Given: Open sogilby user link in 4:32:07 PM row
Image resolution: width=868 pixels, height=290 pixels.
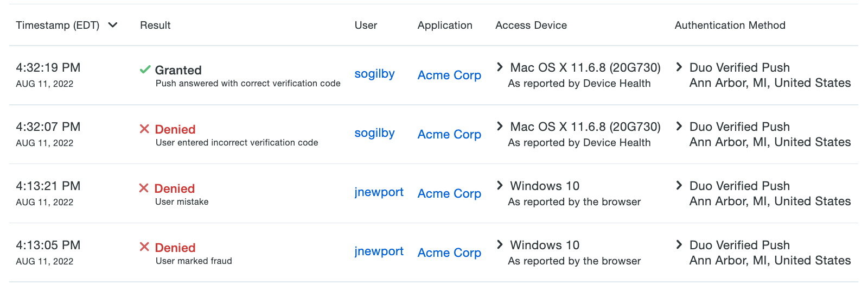Looking at the screenshot, I should [374, 133].
